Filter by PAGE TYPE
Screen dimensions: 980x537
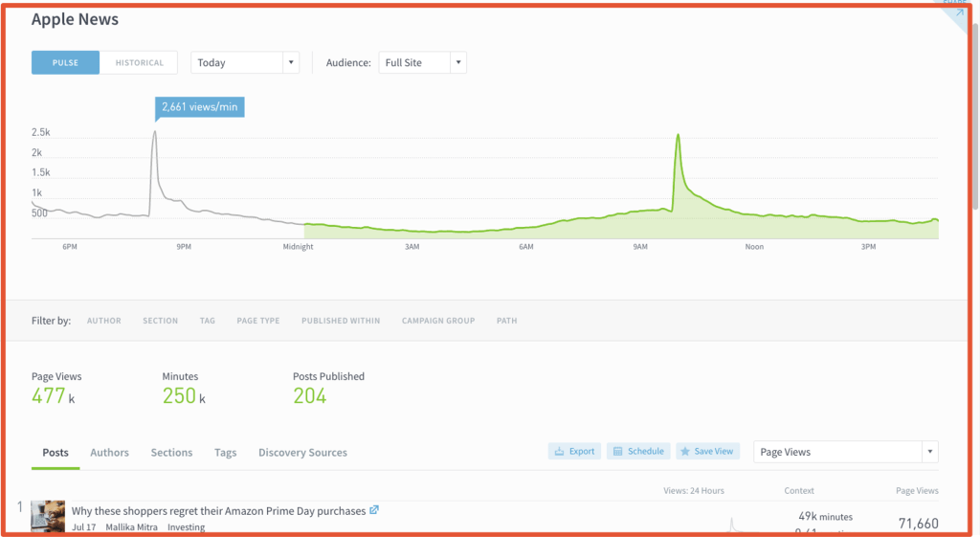(258, 321)
